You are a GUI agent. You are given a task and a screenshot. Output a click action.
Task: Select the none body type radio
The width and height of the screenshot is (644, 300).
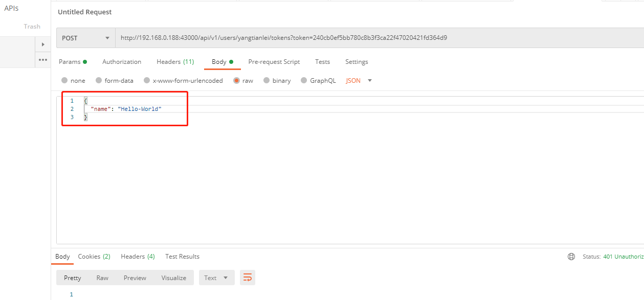pos(64,80)
